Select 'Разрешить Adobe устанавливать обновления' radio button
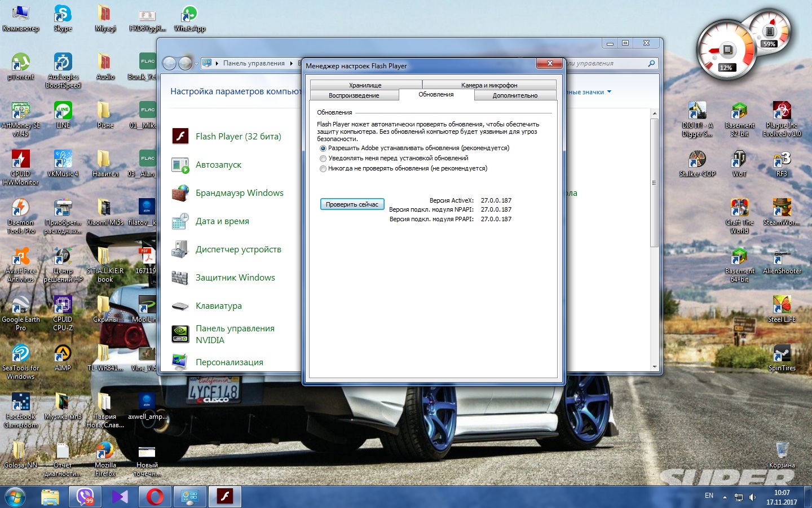Viewport: 812px width, 508px height. click(x=323, y=148)
